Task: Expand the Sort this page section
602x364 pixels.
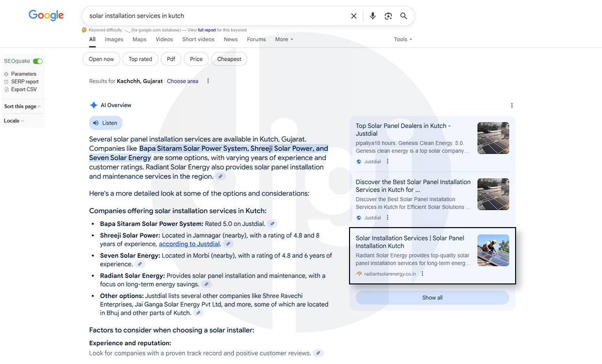Action: coord(22,106)
